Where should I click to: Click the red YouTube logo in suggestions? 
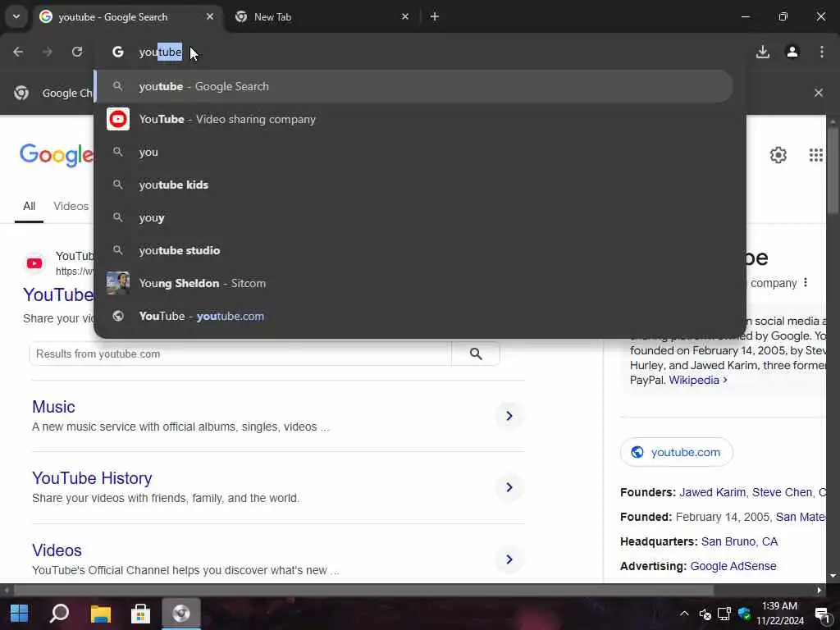coord(118,119)
